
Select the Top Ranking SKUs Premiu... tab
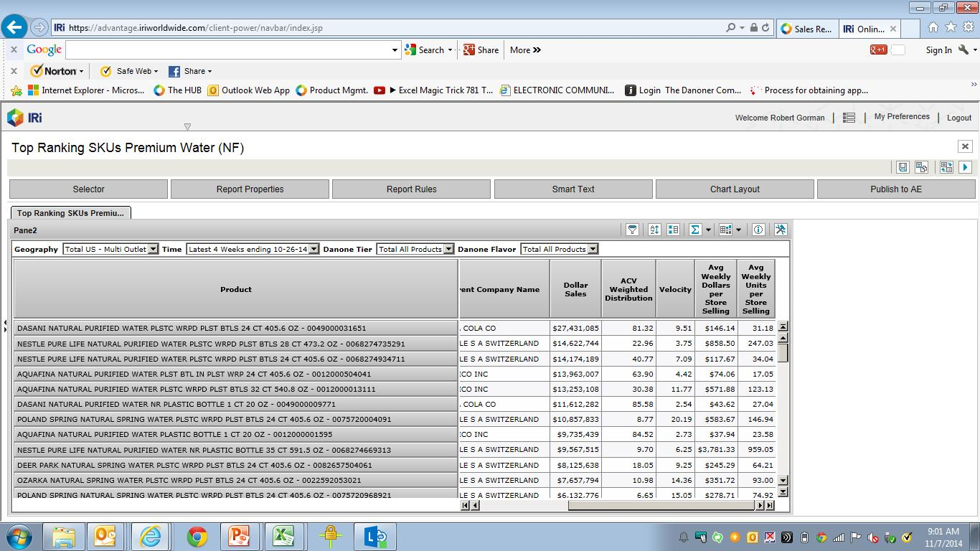click(70, 213)
